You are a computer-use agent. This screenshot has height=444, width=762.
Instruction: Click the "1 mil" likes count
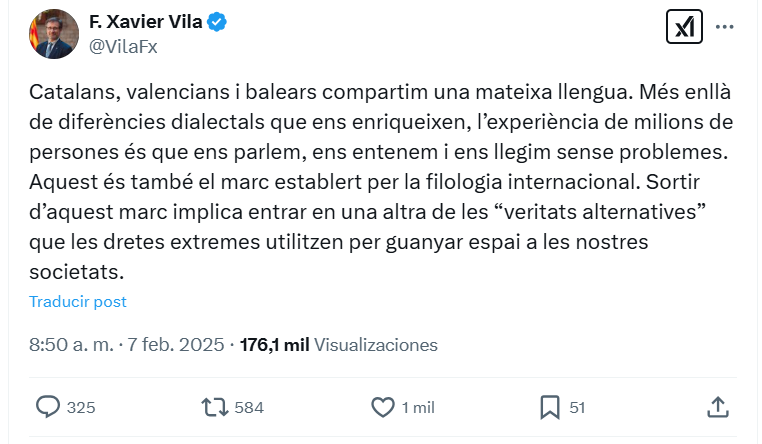[x=418, y=407]
